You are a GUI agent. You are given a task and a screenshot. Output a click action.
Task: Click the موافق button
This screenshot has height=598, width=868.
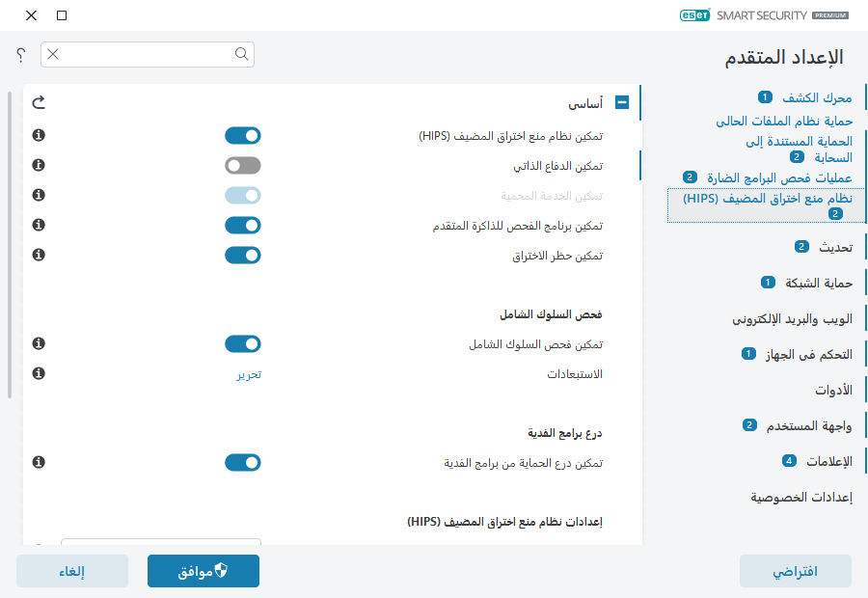[203, 571]
